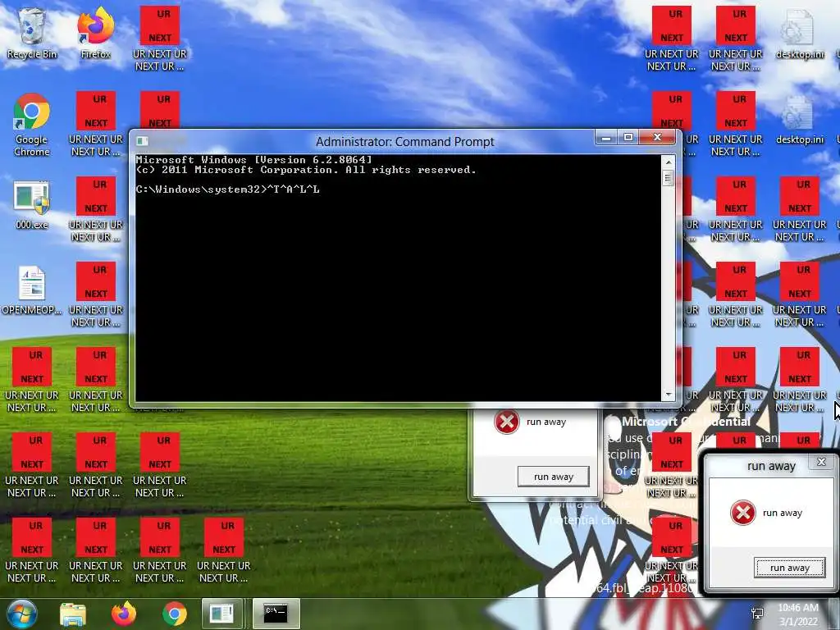This screenshot has width=840, height=630.
Task: Click the run away button in right dialog
Action: tap(790, 568)
